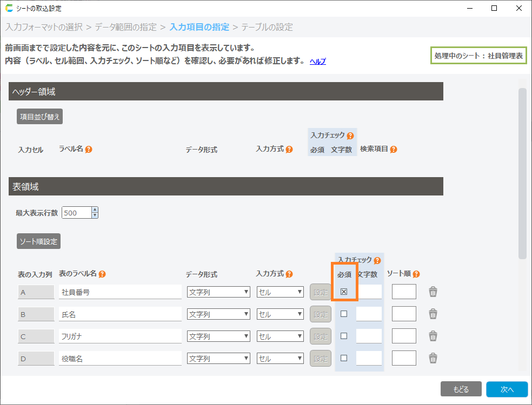Open the ヘルプ link
Screen dimensions: 532x405
tap(317, 62)
